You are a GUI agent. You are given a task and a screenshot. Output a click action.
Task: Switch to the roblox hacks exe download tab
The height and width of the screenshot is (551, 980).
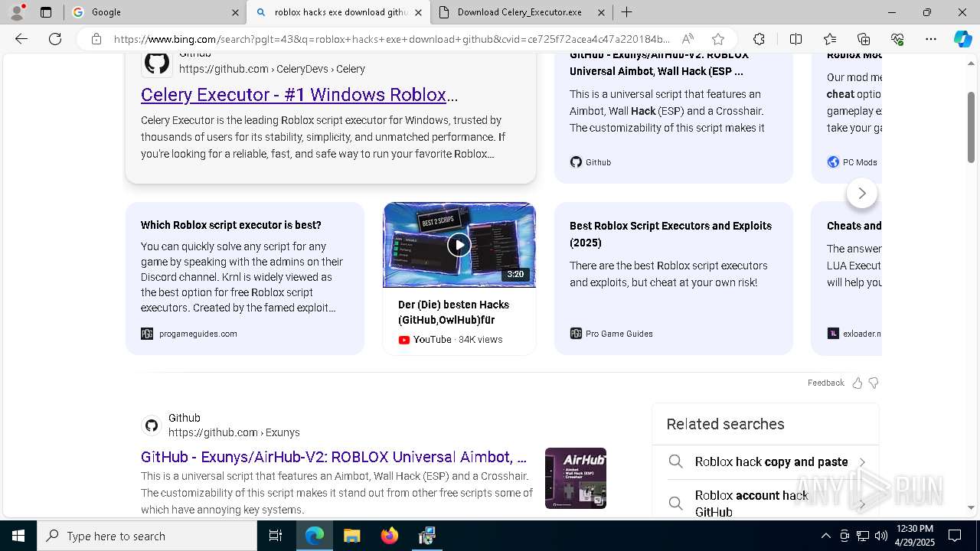338,12
